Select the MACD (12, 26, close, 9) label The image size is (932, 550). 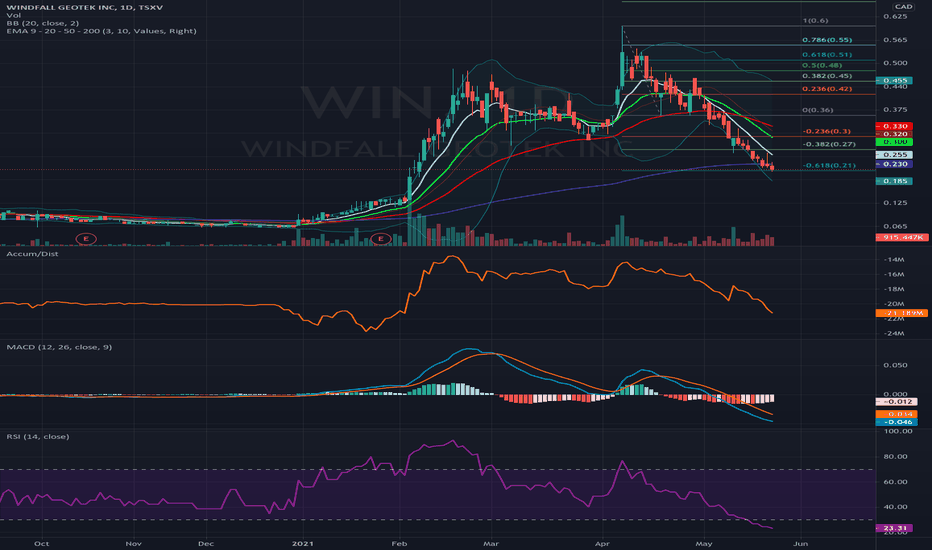click(x=59, y=347)
